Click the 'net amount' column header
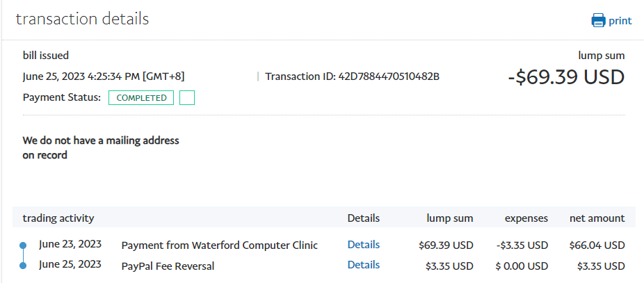 (x=597, y=218)
